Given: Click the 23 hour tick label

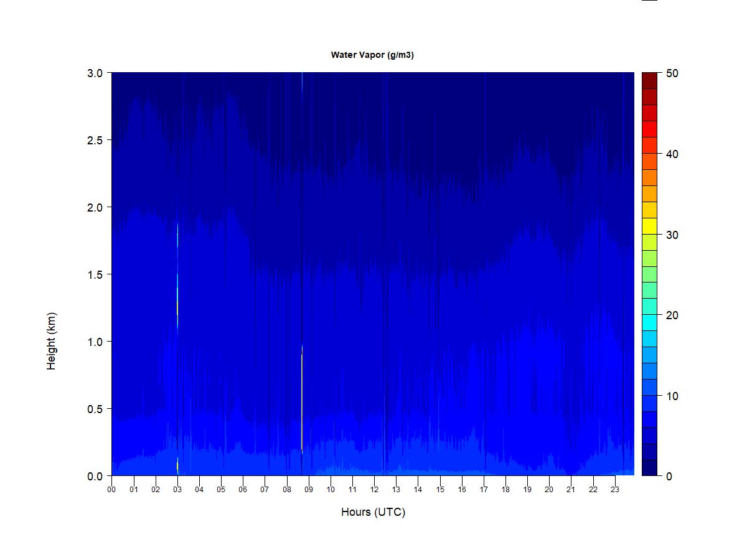Looking at the screenshot, I should (615, 489).
